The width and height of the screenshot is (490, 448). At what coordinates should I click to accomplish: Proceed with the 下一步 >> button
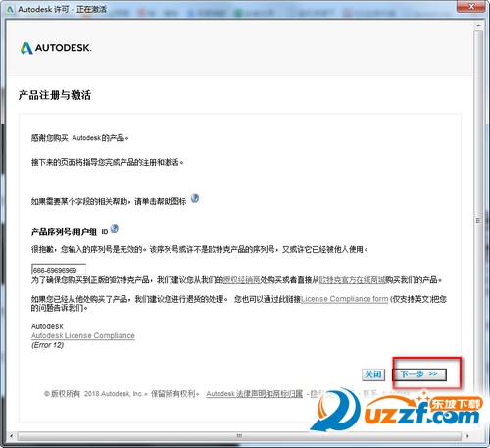[x=419, y=374]
